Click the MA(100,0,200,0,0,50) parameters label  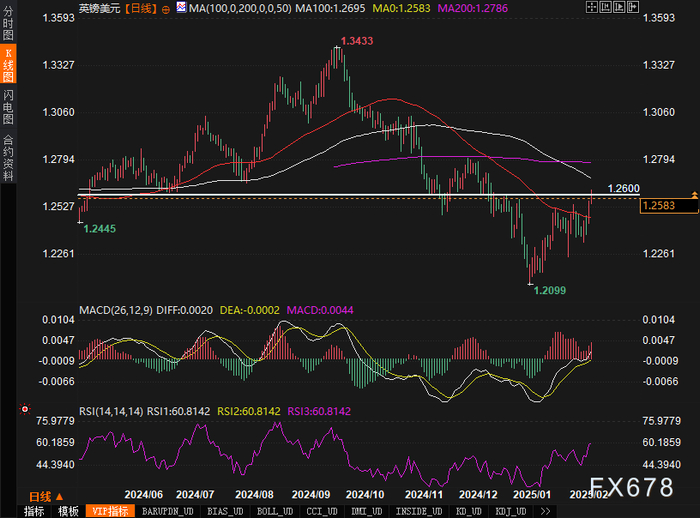coord(240,8)
